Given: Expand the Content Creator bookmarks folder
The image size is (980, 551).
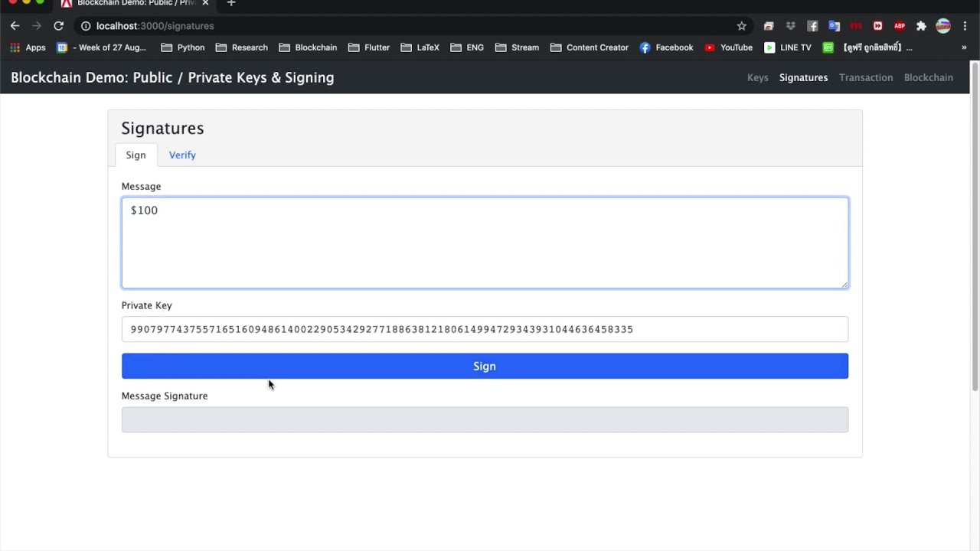Looking at the screenshot, I should tap(590, 47).
